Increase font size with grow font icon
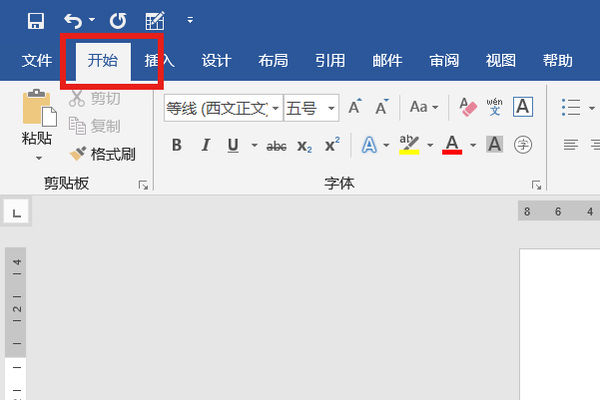 pyautogui.click(x=355, y=107)
